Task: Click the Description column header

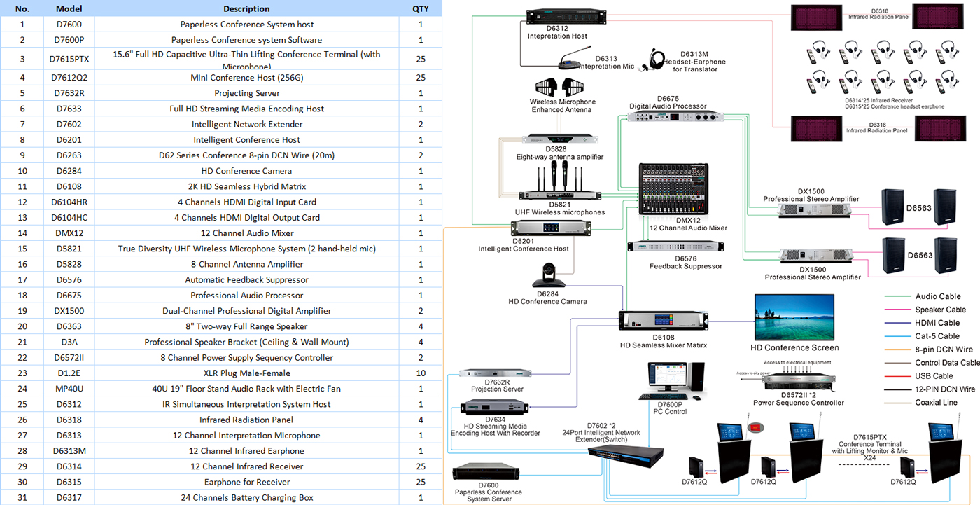Action: click(x=246, y=9)
